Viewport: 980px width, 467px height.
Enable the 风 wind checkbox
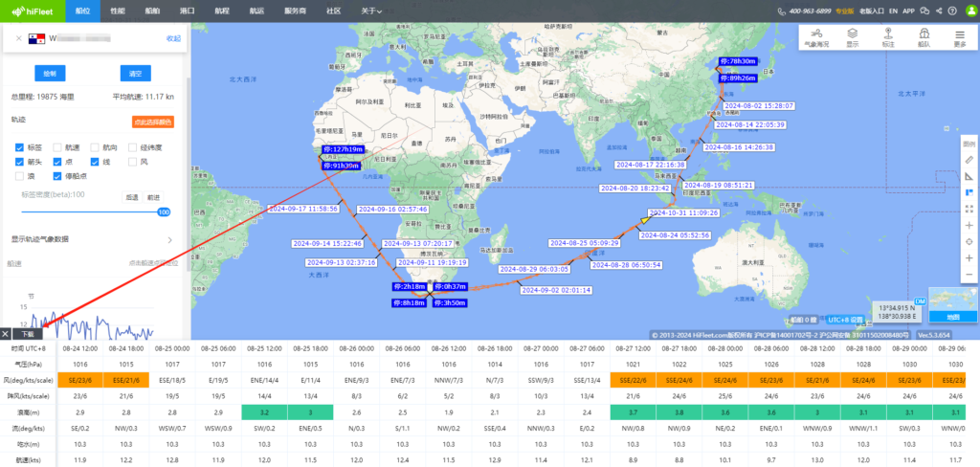point(132,162)
